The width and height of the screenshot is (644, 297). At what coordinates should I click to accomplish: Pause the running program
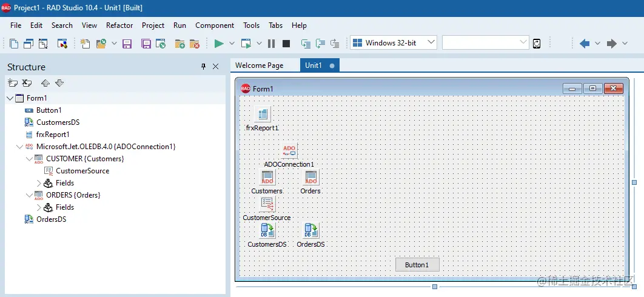(272, 44)
